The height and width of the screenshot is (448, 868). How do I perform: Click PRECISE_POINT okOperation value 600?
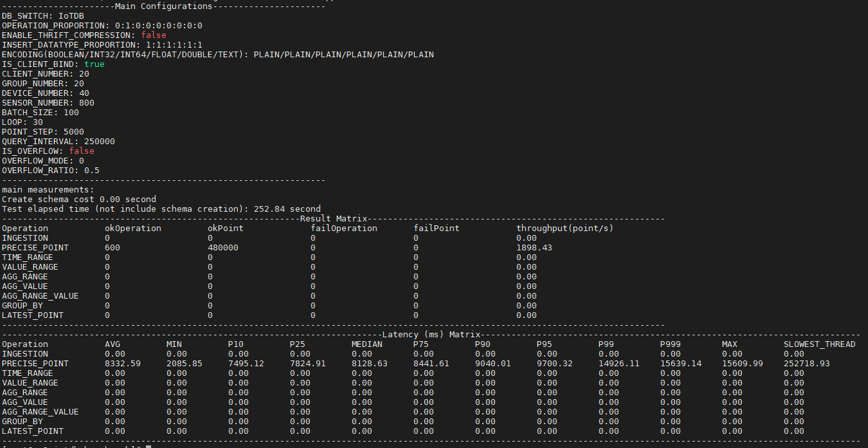tap(113, 248)
